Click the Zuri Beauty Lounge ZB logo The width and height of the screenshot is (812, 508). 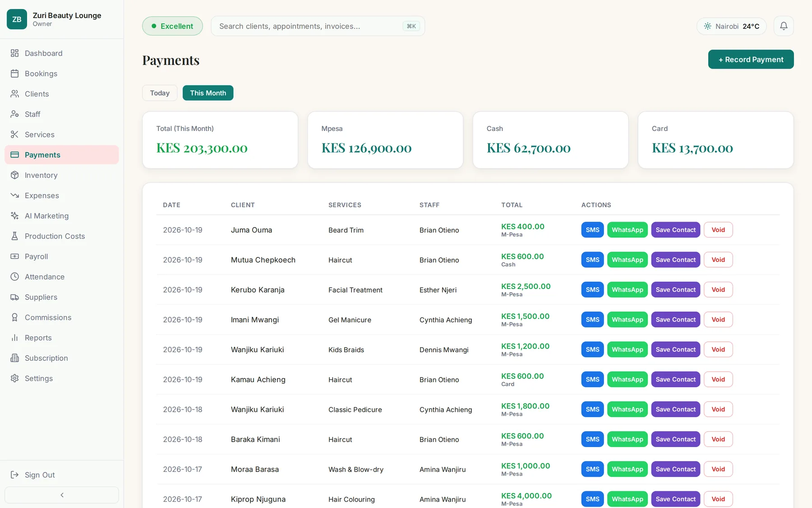pos(17,19)
